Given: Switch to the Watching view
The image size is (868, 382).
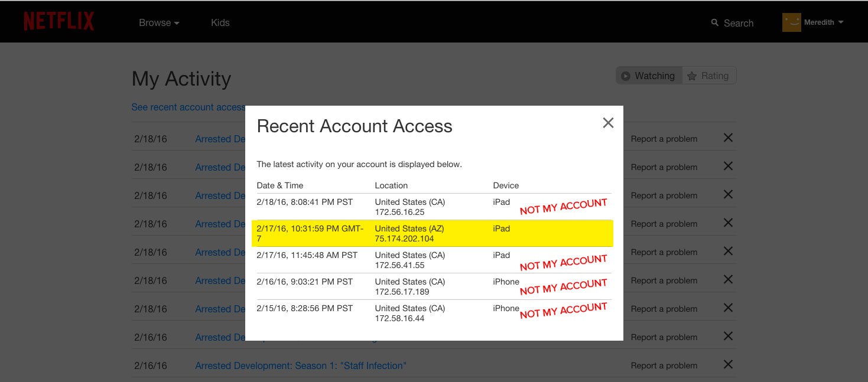Looking at the screenshot, I should (x=649, y=76).
